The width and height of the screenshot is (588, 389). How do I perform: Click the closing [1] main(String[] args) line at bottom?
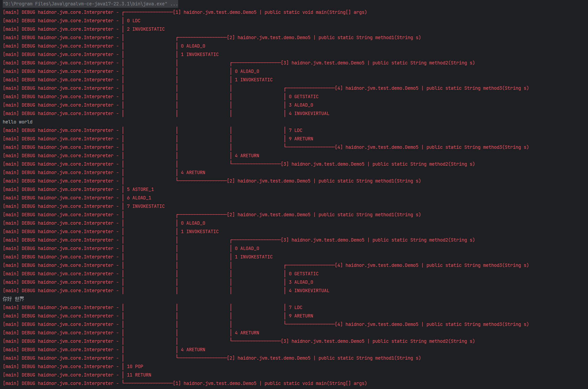point(270,383)
